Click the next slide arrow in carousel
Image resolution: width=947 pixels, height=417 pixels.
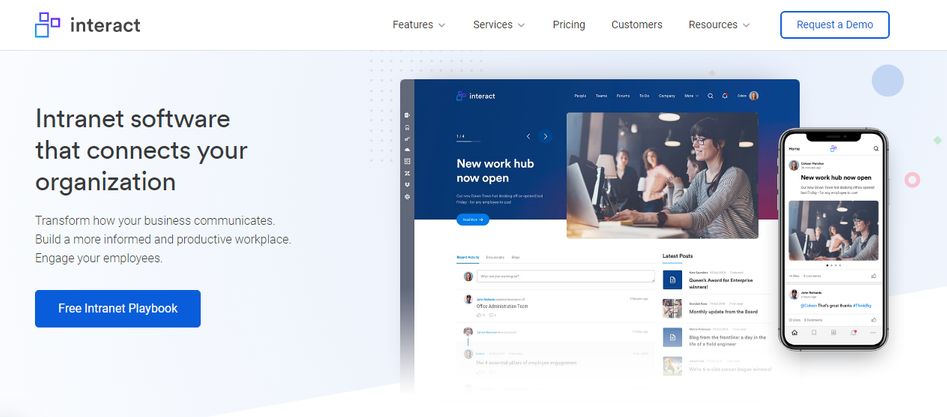545,137
